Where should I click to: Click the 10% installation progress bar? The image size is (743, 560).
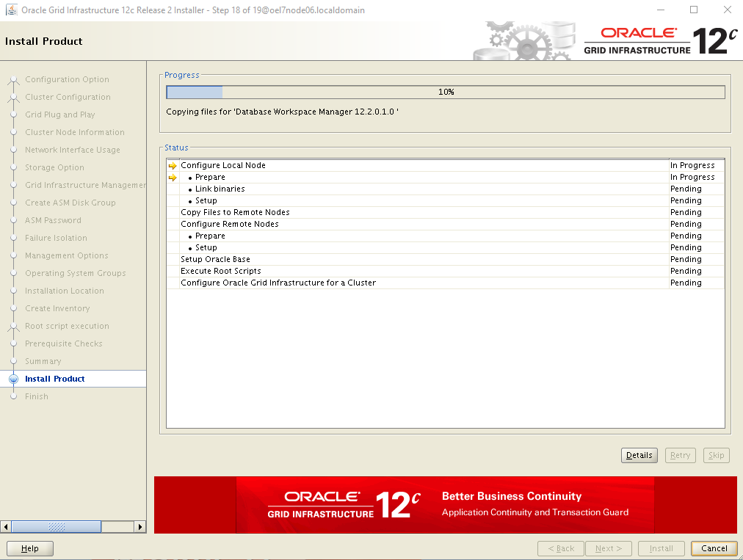click(x=445, y=92)
